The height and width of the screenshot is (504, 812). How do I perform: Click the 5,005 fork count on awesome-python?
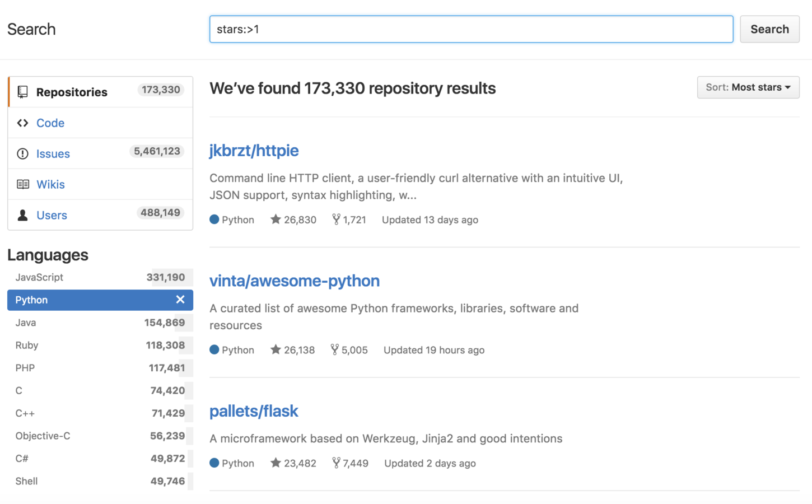tap(354, 350)
